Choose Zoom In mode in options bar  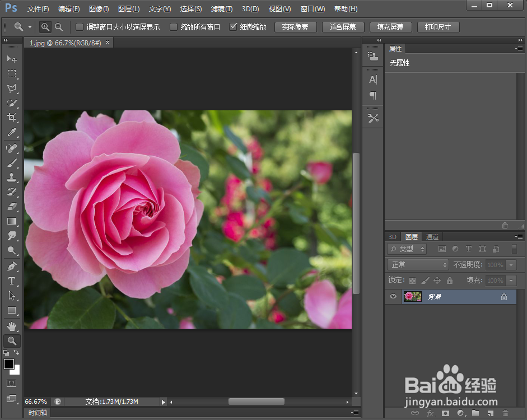click(x=45, y=27)
